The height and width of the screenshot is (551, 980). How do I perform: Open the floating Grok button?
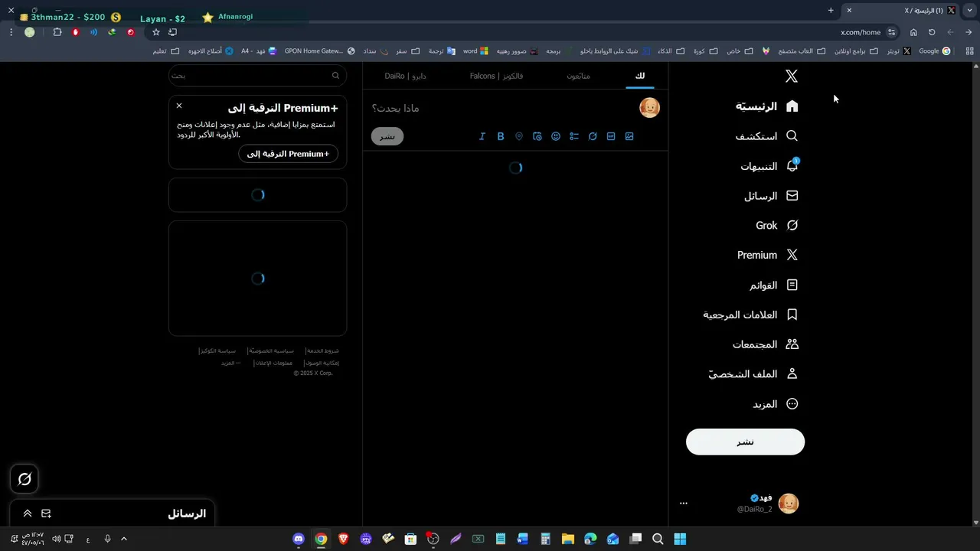(x=24, y=479)
